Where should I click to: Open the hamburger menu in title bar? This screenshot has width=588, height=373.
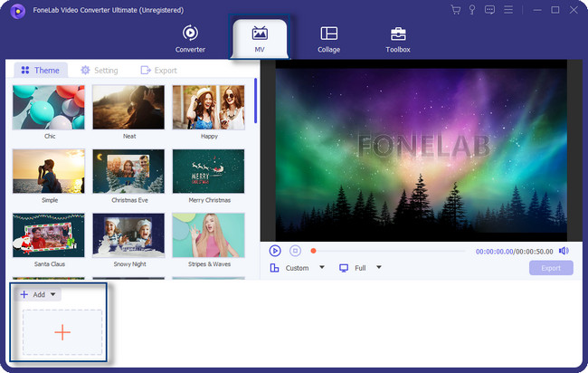[x=509, y=10]
